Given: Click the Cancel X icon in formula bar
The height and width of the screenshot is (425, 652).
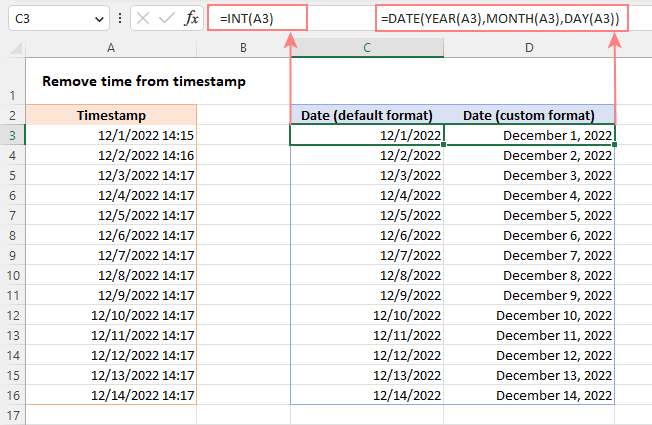Looking at the screenshot, I should [142, 19].
